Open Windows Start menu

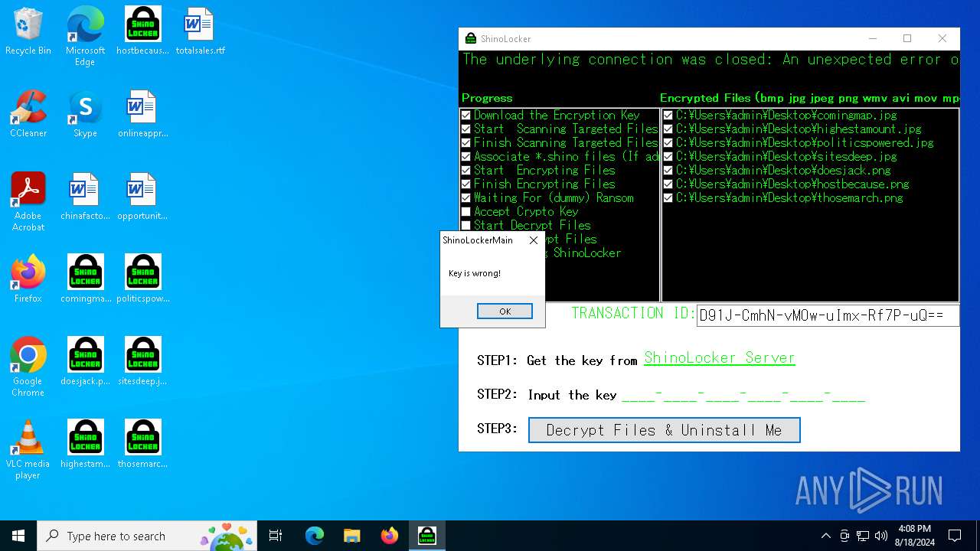[18, 536]
